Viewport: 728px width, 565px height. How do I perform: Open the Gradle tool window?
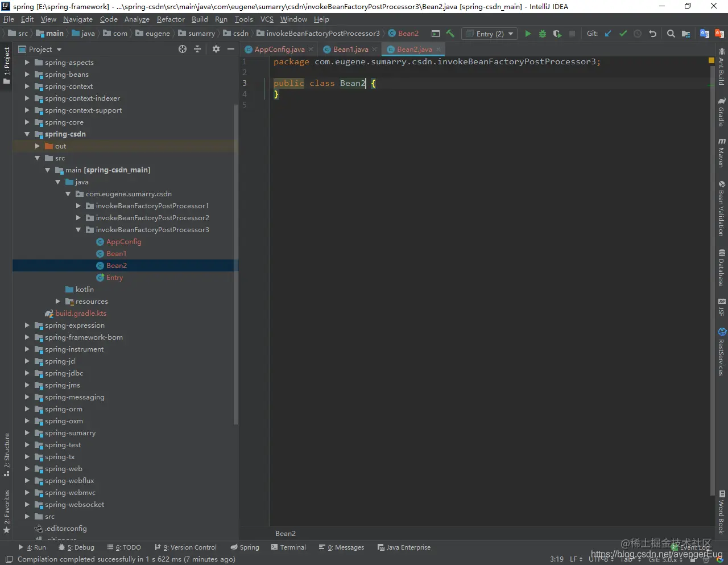pos(721,112)
